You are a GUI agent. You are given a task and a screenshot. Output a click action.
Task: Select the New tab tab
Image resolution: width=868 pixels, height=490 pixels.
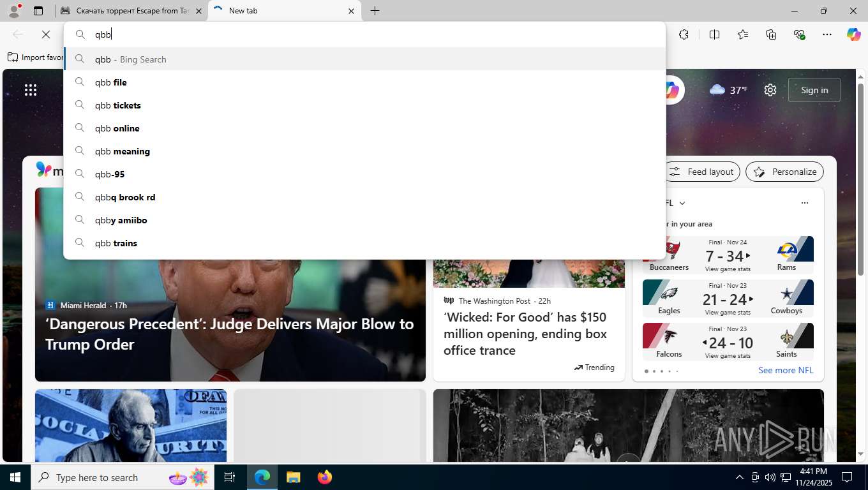[x=284, y=11]
